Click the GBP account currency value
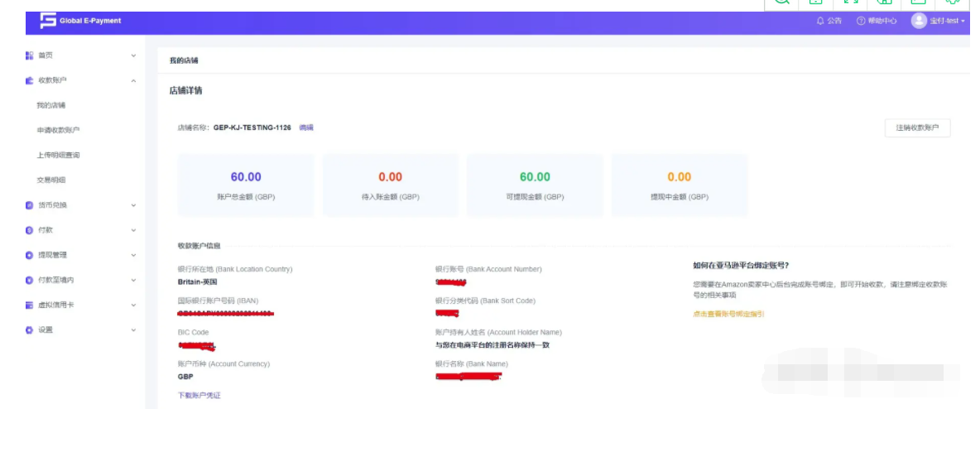980x457 pixels. [x=185, y=377]
